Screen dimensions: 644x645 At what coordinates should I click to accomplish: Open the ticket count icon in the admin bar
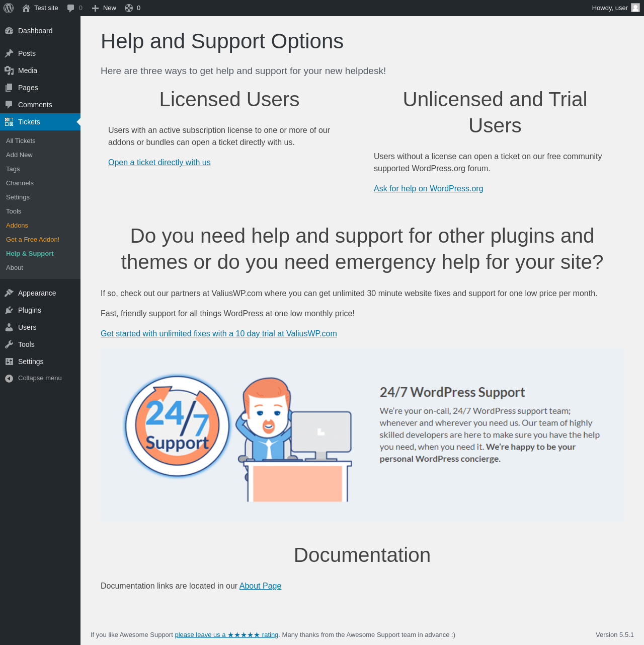(x=129, y=8)
